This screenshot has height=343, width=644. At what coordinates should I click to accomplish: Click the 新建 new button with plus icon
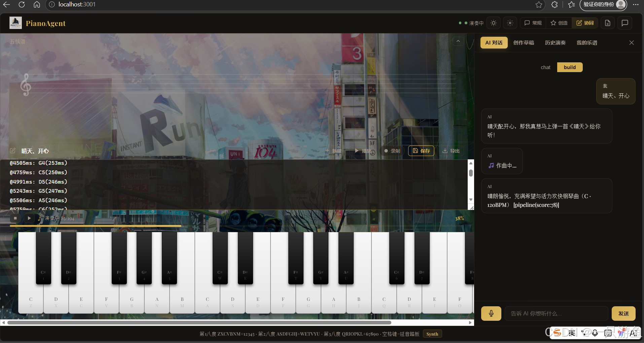click(x=333, y=151)
